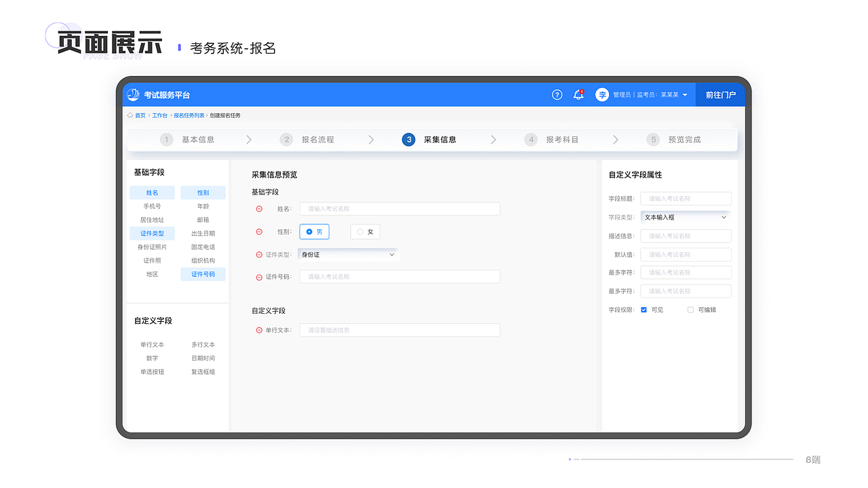Click the 前往门户 button

pos(721,95)
